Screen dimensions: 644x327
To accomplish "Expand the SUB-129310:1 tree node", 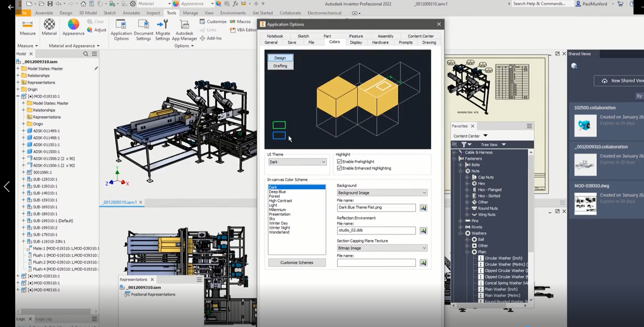I will coord(24,179).
